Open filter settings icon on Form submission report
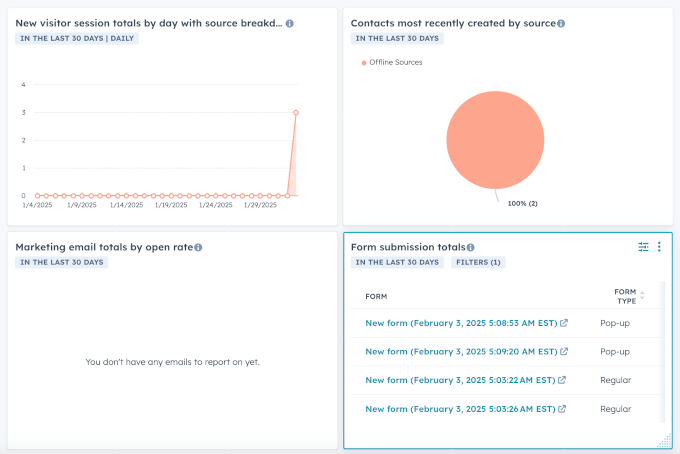The image size is (680, 454). tap(643, 247)
